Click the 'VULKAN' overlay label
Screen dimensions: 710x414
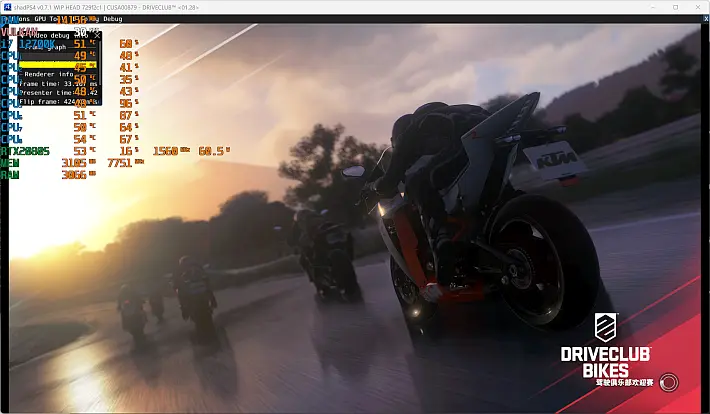click(19, 32)
